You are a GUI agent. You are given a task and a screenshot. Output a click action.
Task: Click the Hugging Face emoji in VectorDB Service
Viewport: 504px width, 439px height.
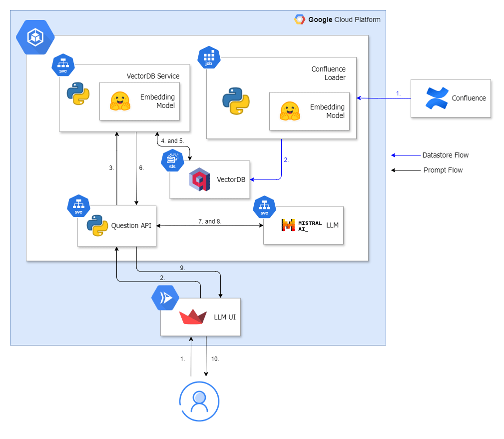click(120, 101)
